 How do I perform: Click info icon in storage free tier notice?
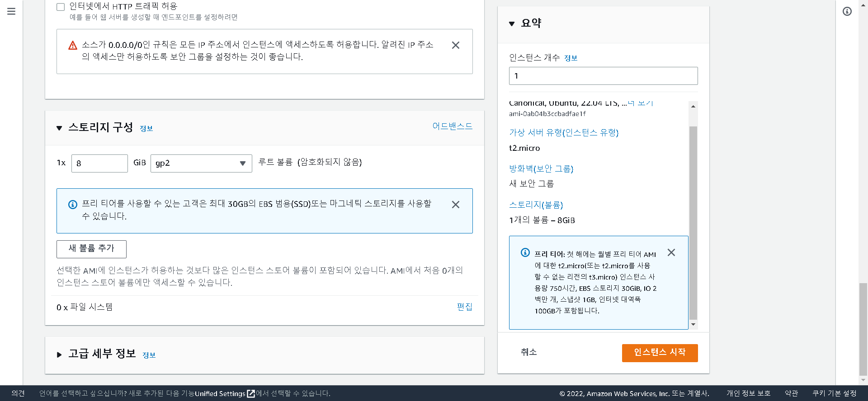[x=73, y=205]
